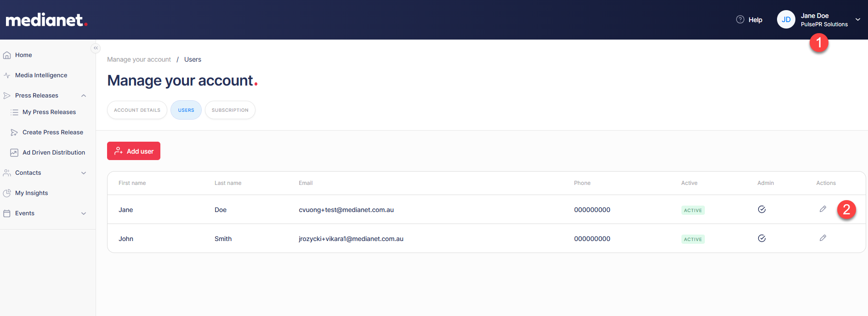Expand the Events sidebar section

coord(84,213)
